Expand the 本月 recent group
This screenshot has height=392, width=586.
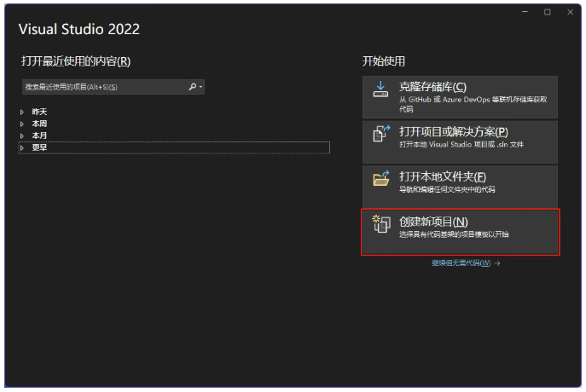(22, 135)
